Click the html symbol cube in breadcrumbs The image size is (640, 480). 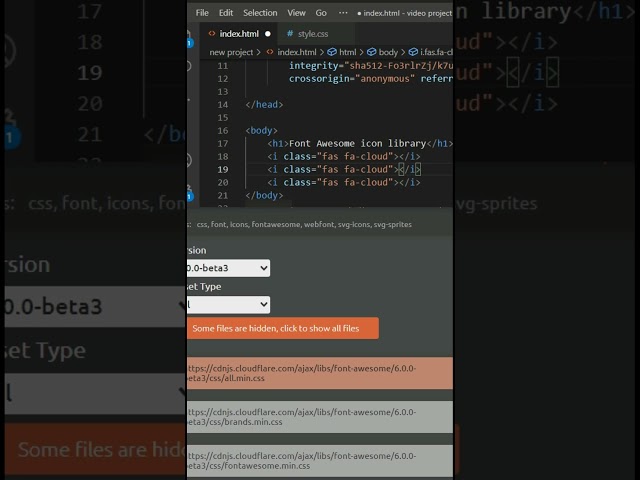[332, 52]
